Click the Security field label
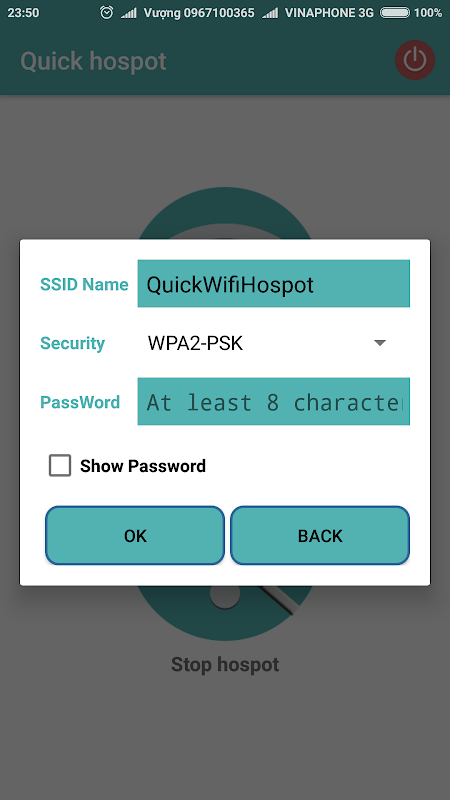450x800 pixels. (x=72, y=343)
